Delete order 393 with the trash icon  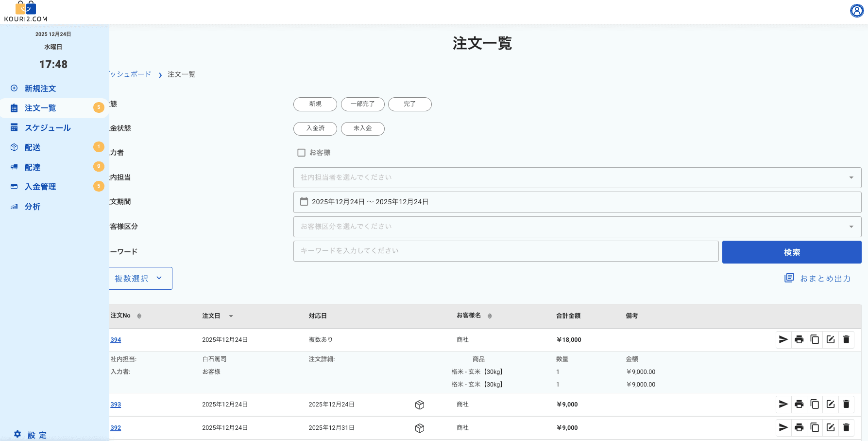click(846, 404)
